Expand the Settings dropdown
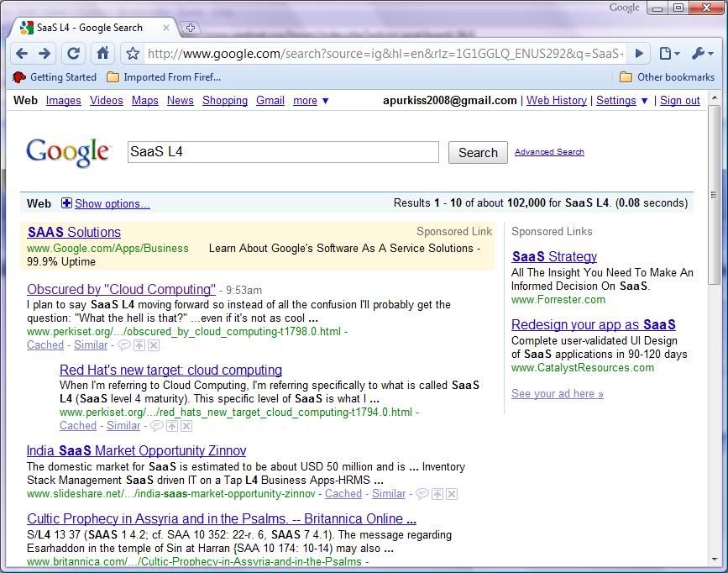This screenshot has width=728, height=573. click(621, 100)
